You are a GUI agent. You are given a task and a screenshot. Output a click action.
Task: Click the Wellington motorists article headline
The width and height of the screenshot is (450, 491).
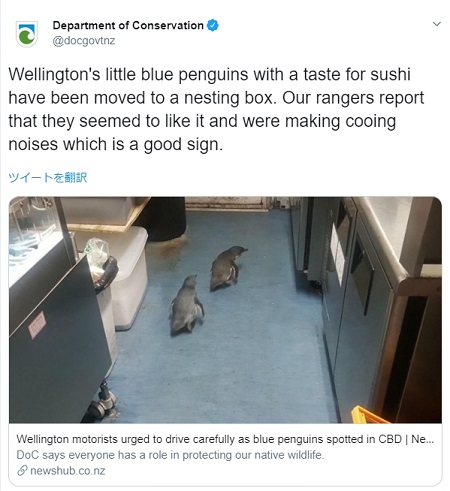point(225,439)
